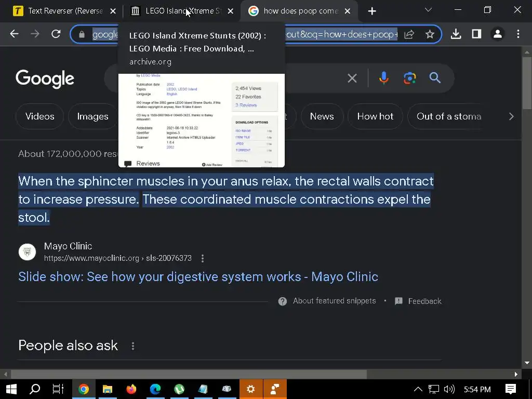Launch Microsoft Edge from taskbar
Screen dimensions: 532x399
pos(155,389)
